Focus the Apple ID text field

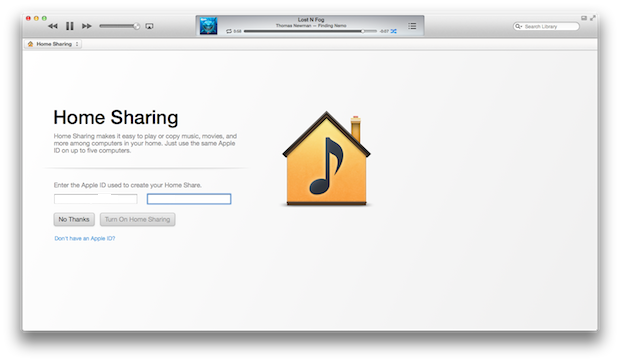(x=96, y=199)
